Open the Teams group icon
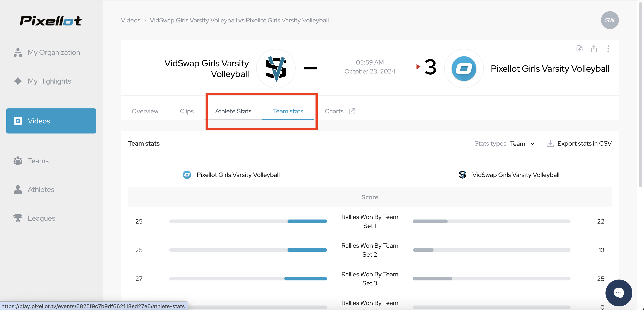 (18, 161)
